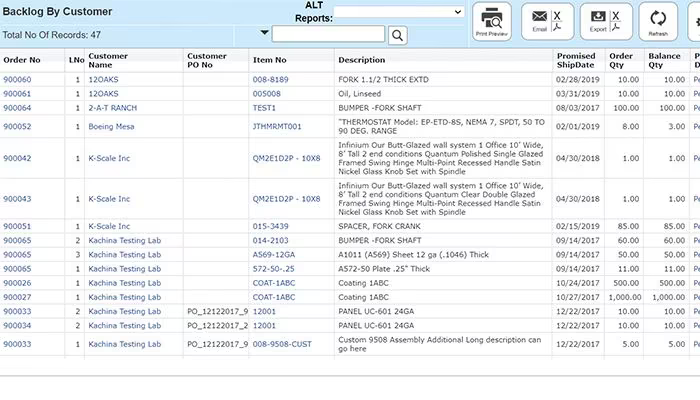Focus the search text box

328,34
